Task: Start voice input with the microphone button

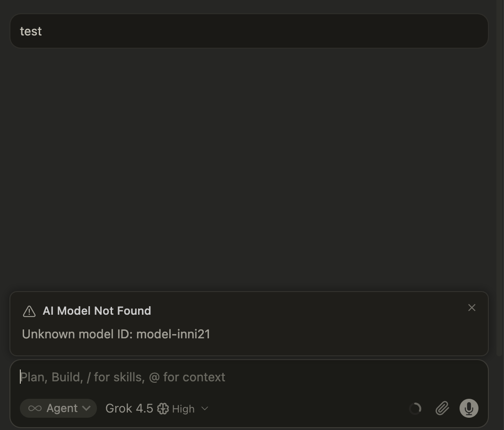Action: (x=469, y=408)
